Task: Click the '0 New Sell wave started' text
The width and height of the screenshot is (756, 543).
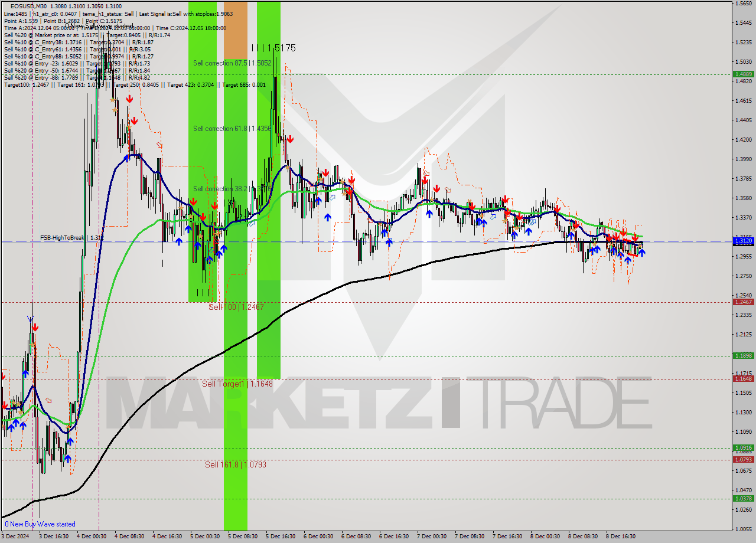Action: click(99, 26)
